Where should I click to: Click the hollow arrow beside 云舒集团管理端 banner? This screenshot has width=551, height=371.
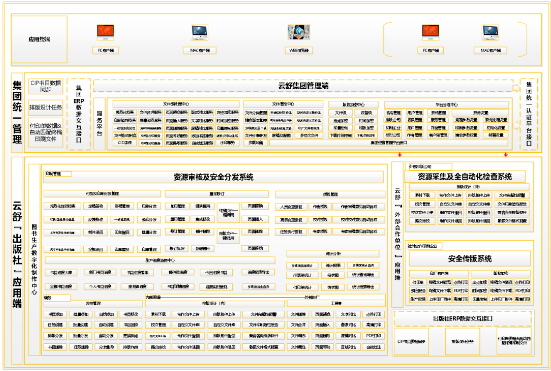[516, 87]
